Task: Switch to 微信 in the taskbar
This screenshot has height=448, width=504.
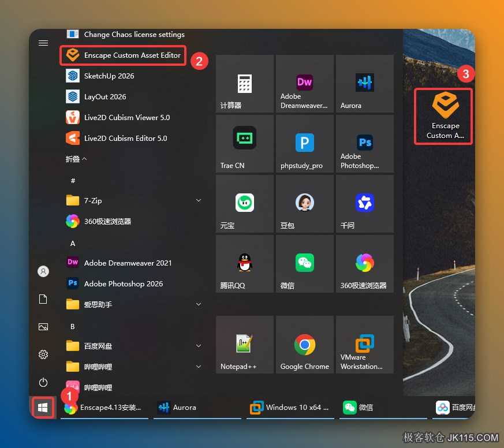Action: (x=383, y=408)
